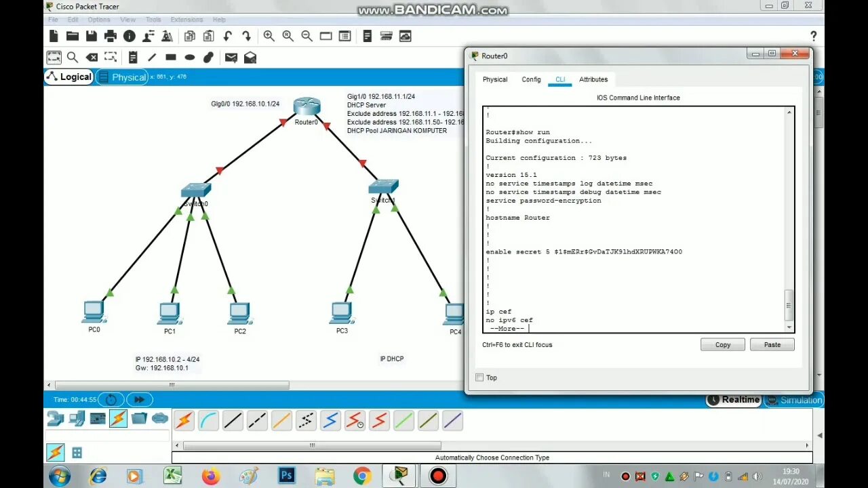Open the Physical tab in Router0 window

click(495, 79)
